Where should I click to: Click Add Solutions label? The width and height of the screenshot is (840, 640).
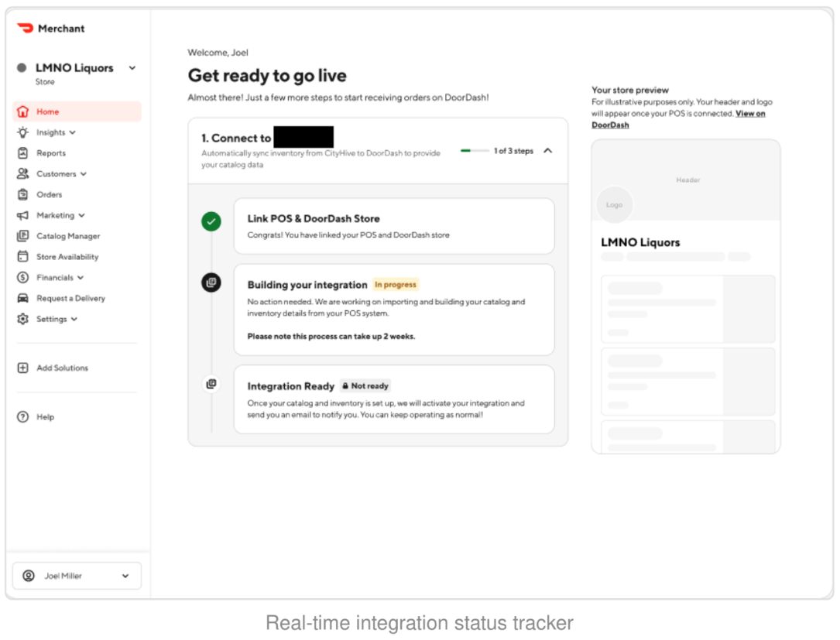[x=62, y=368]
